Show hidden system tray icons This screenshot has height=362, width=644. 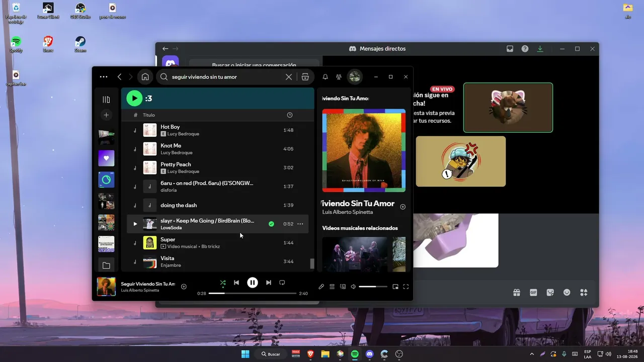pyautogui.click(x=532, y=354)
